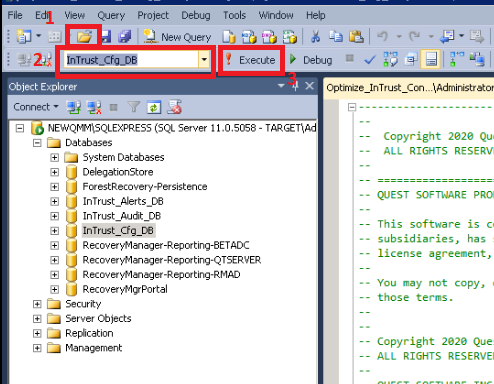Click the New Query button
The width and height of the screenshot is (494, 384).
pyautogui.click(x=177, y=37)
